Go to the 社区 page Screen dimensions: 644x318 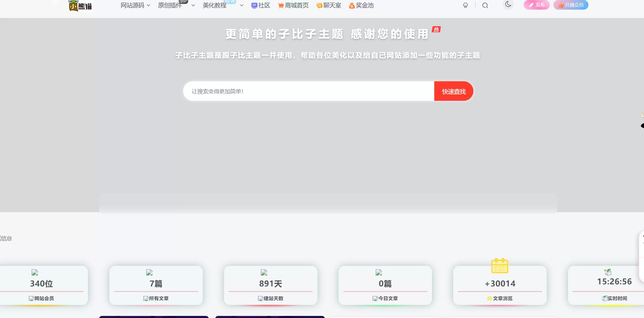click(x=264, y=5)
